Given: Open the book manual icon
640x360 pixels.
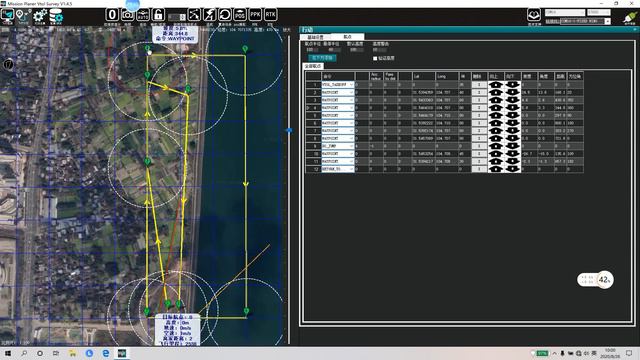Looking at the screenshot, I should point(534,15).
